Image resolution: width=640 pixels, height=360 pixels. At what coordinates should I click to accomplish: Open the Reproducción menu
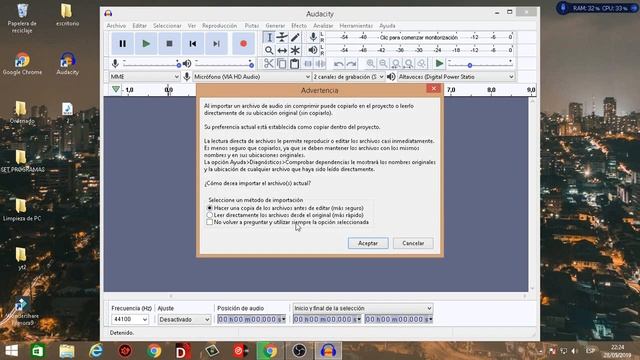[220, 26]
